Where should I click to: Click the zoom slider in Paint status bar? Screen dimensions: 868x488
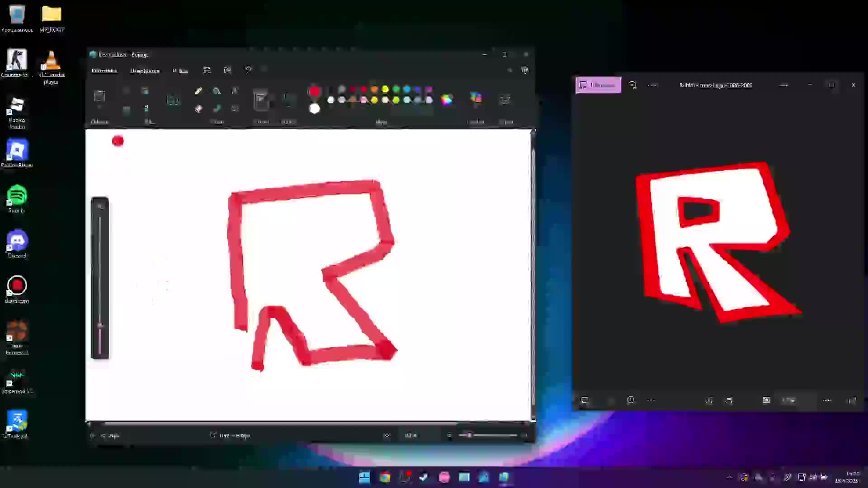click(x=487, y=435)
